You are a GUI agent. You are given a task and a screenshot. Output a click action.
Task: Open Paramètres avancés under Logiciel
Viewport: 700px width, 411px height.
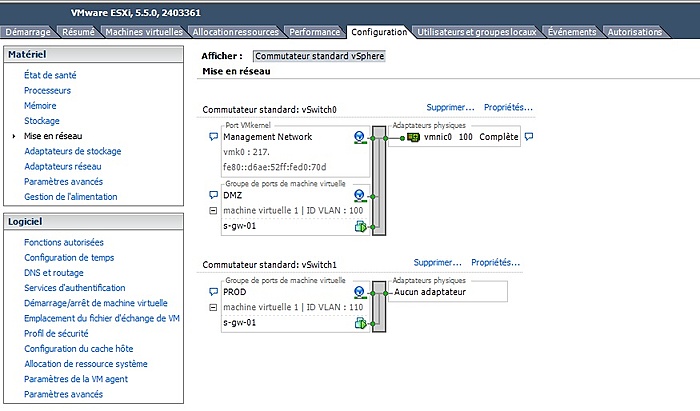click(x=63, y=394)
